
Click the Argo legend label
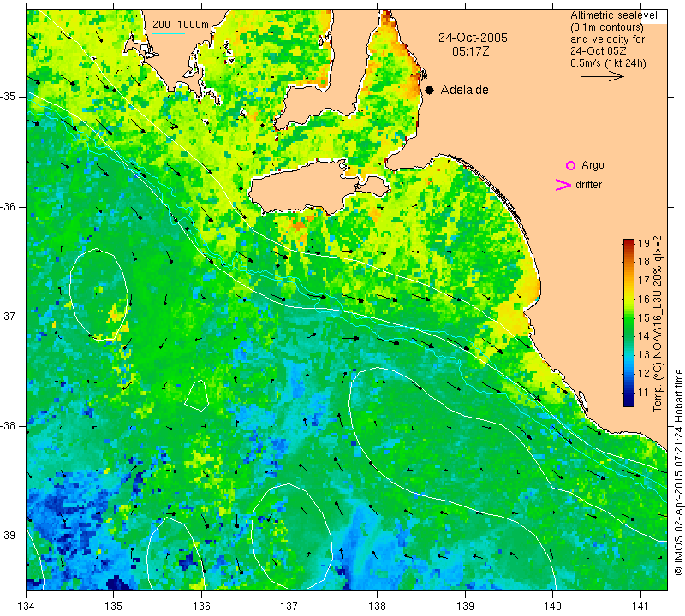pyautogui.click(x=593, y=165)
